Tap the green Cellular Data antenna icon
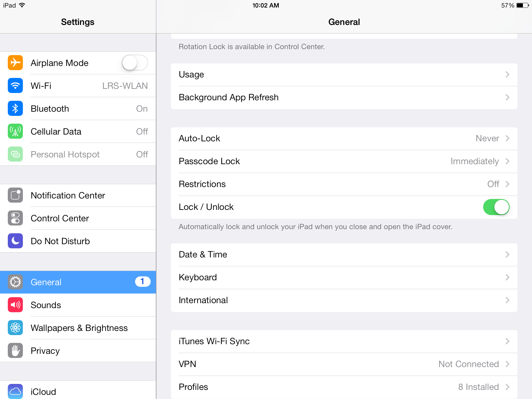Screen dimensions: 532x399 15,131
